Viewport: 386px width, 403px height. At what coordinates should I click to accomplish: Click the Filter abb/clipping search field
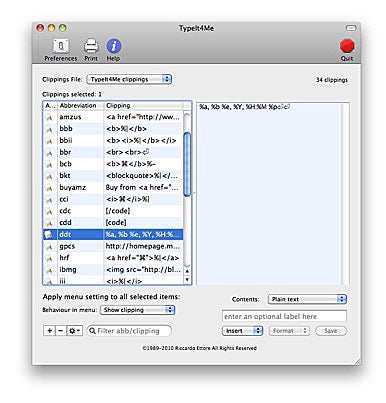click(x=129, y=331)
